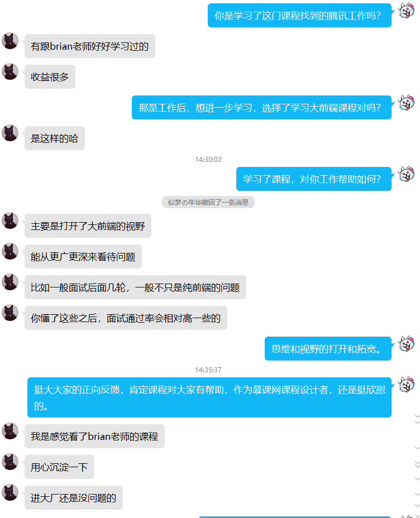Screen dimensions: 420x518
Task: Click the 14:30:02 timestamp label
Action: 208,160
